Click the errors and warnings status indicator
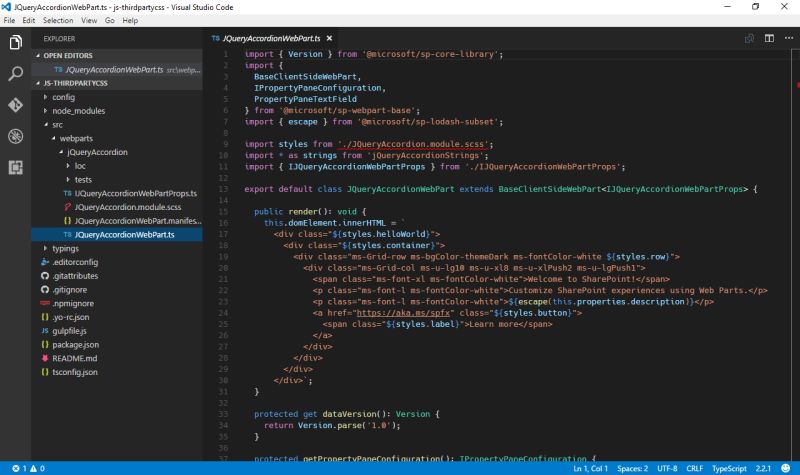This screenshot has width=800, height=475. pos(28,468)
